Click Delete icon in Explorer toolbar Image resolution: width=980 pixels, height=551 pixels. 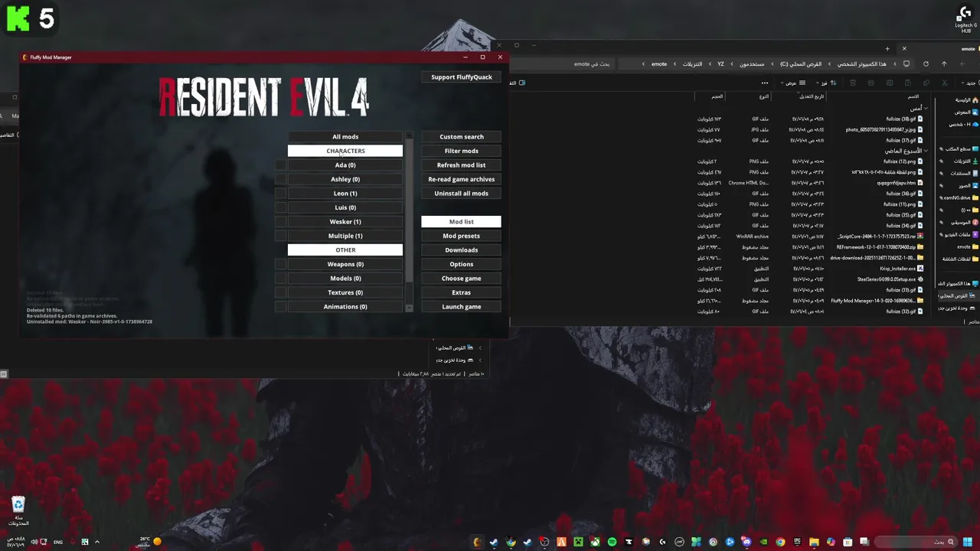[x=853, y=83]
